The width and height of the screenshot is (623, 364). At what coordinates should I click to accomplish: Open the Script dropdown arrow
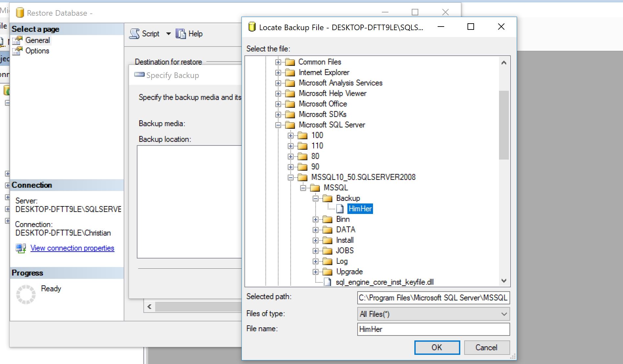pos(168,33)
